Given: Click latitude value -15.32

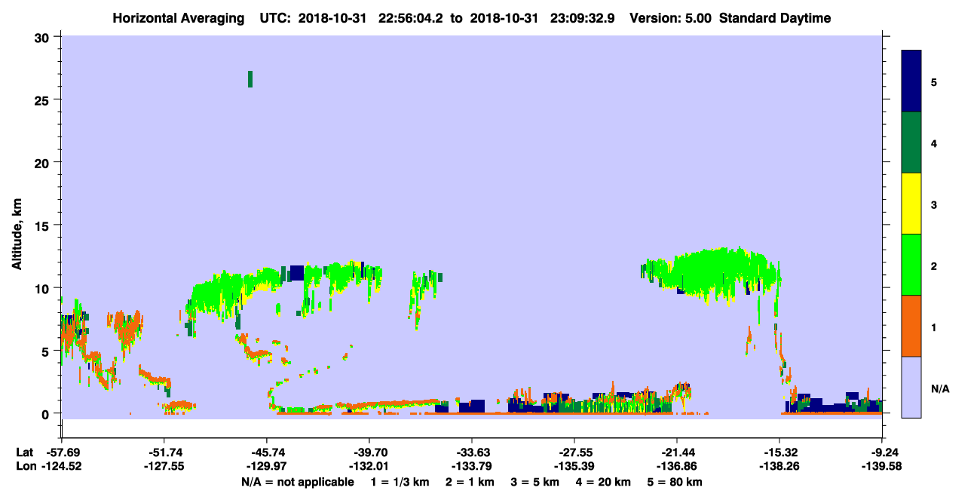Looking at the screenshot, I should pos(779,452).
